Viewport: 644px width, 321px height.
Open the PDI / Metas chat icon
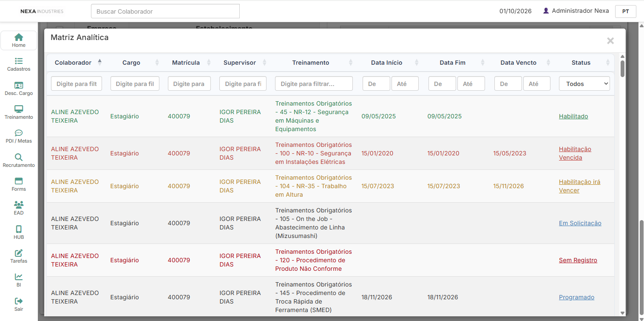coord(19,133)
